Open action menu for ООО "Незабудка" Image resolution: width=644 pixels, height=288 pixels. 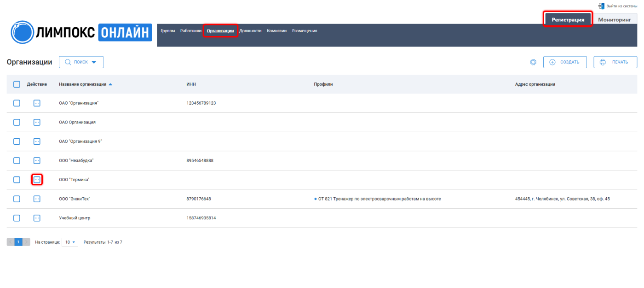[x=37, y=160]
